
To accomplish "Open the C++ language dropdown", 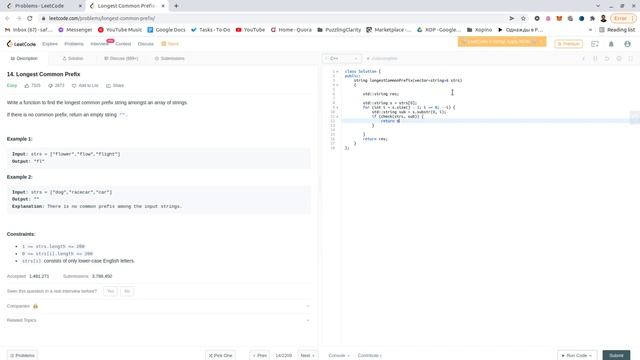I will click(342, 59).
